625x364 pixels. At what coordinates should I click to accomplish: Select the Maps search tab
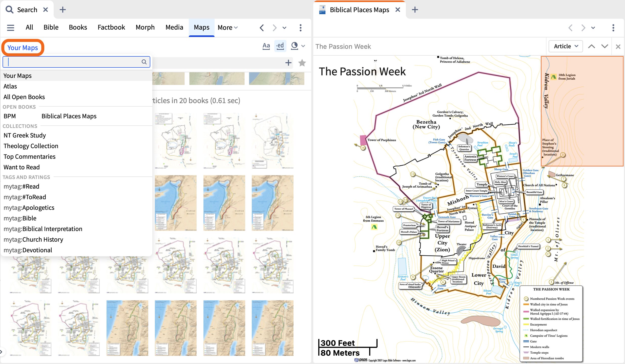coord(201,27)
